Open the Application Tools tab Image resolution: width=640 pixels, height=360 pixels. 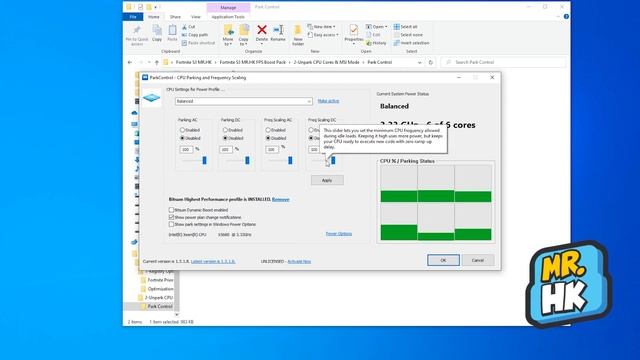point(228,17)
